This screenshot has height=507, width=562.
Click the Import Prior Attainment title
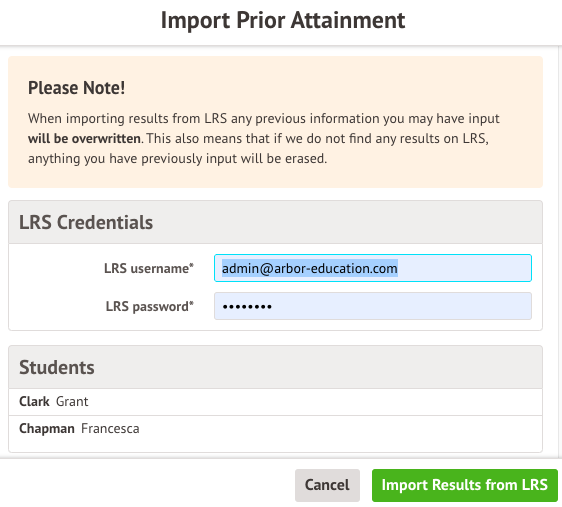pyautogui.click(x=283, y=20)
